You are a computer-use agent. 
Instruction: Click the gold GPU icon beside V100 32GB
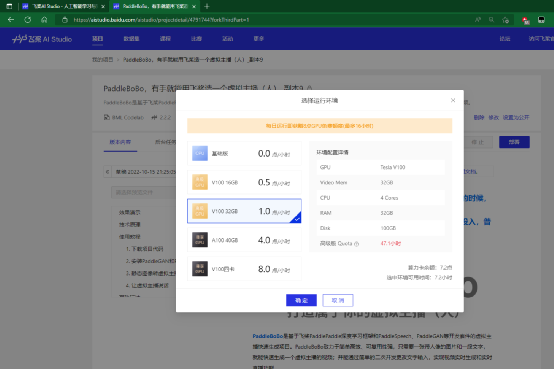(x=200, y=211)
